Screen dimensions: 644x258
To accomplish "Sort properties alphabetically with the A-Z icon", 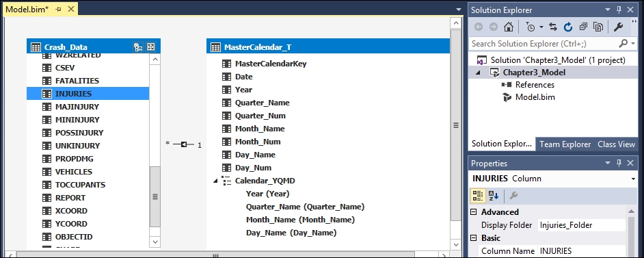I will [x=494, y=196].
